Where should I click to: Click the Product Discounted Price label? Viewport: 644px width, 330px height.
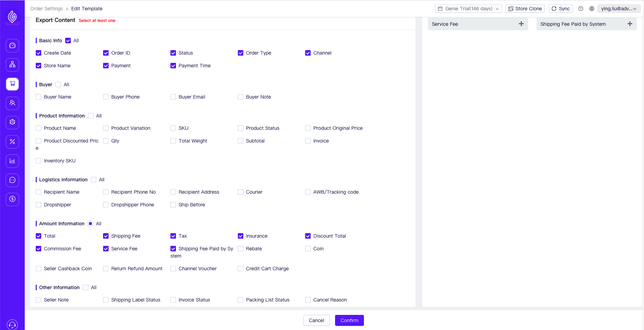click(x=67, y=144)
